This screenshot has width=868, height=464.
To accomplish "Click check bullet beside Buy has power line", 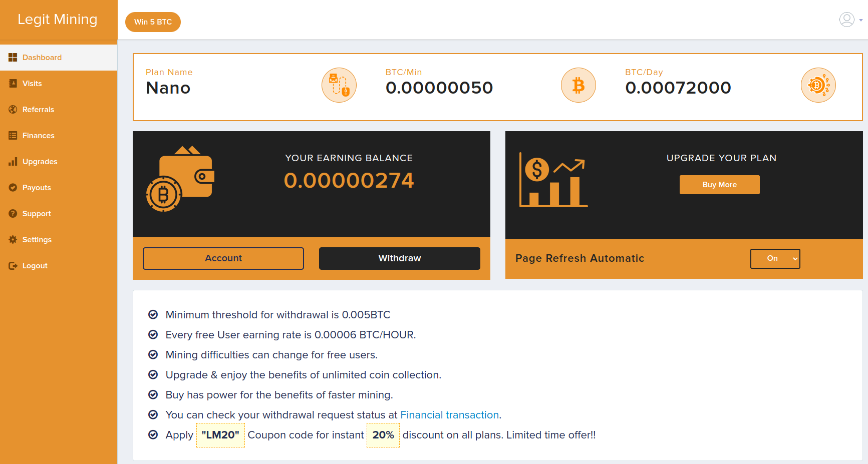I will (153, 395).
